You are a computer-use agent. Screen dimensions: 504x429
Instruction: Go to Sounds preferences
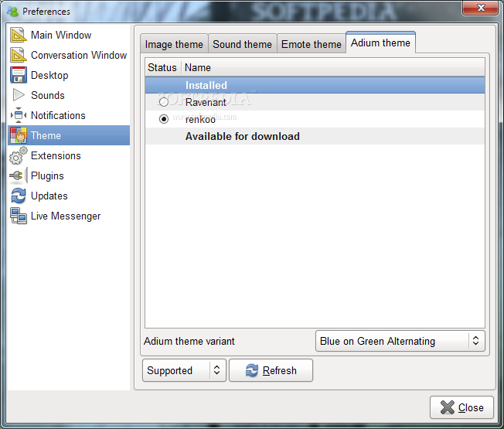point(69,95)
